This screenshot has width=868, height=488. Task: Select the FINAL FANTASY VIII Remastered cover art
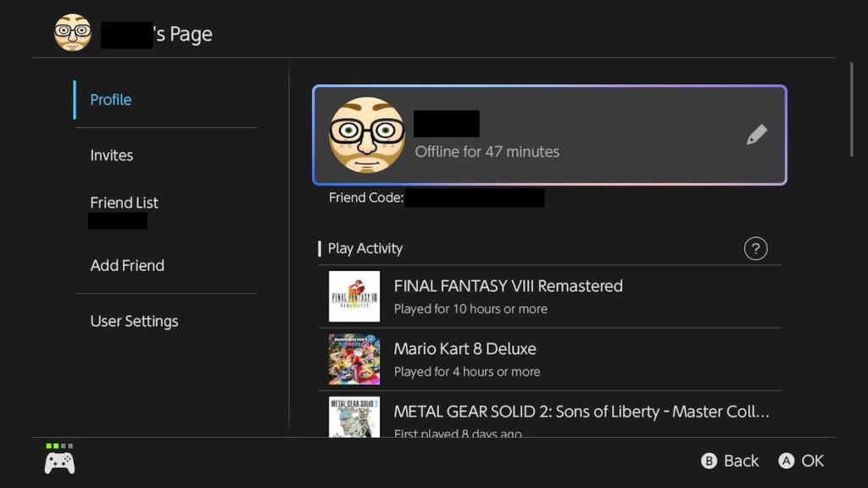[353, 297]
